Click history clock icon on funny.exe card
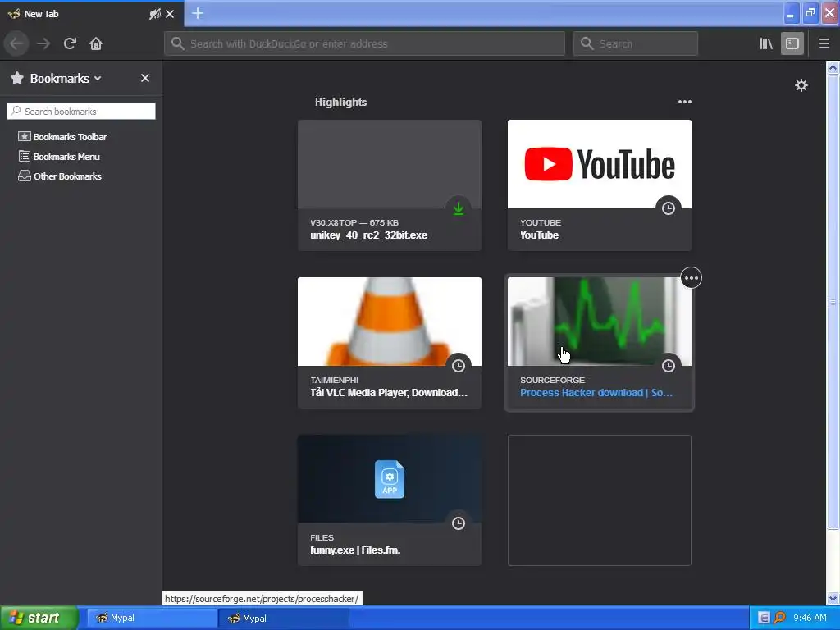This screenshot has height=630, width=840. click(x=458, y=523)
